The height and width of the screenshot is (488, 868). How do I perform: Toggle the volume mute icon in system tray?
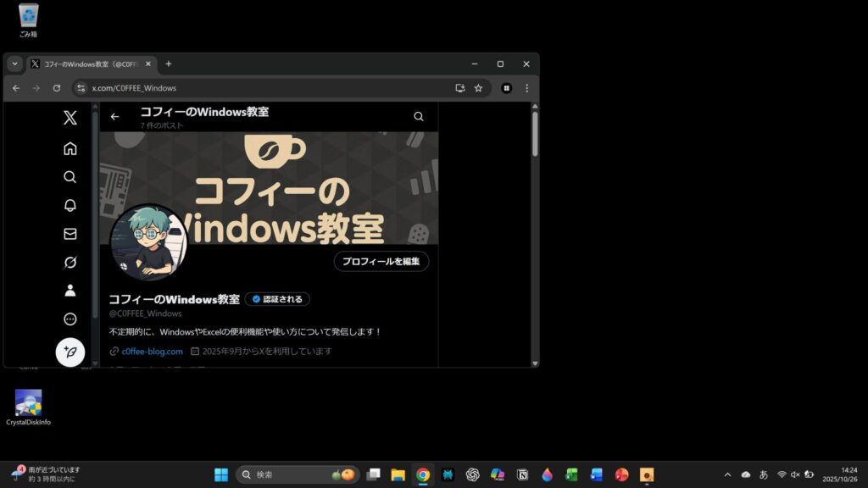(x=795, y=474)
